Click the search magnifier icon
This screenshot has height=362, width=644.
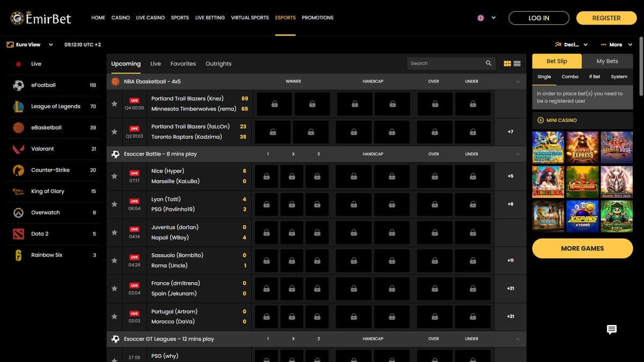tap(488, 63)
